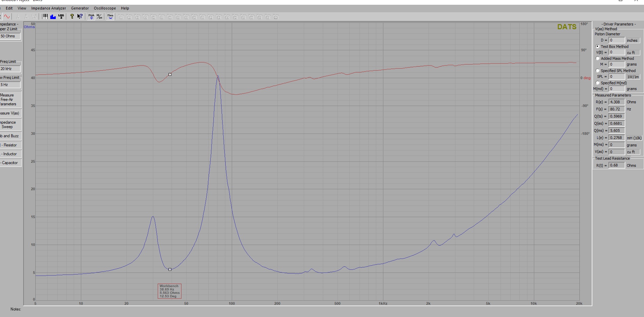The image size is (644, 317).
Task: Select memory slot 6 toolbar icon
Action: coord(162,16)
